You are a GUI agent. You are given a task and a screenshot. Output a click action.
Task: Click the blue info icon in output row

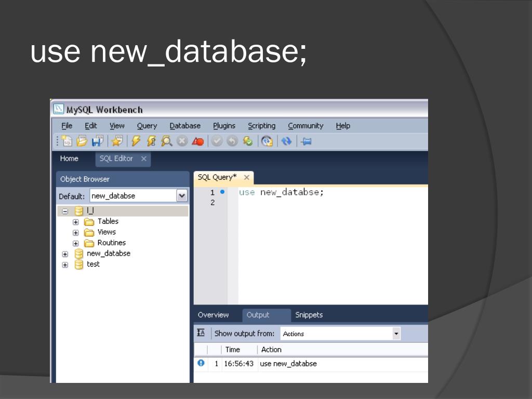coord(201,363)
